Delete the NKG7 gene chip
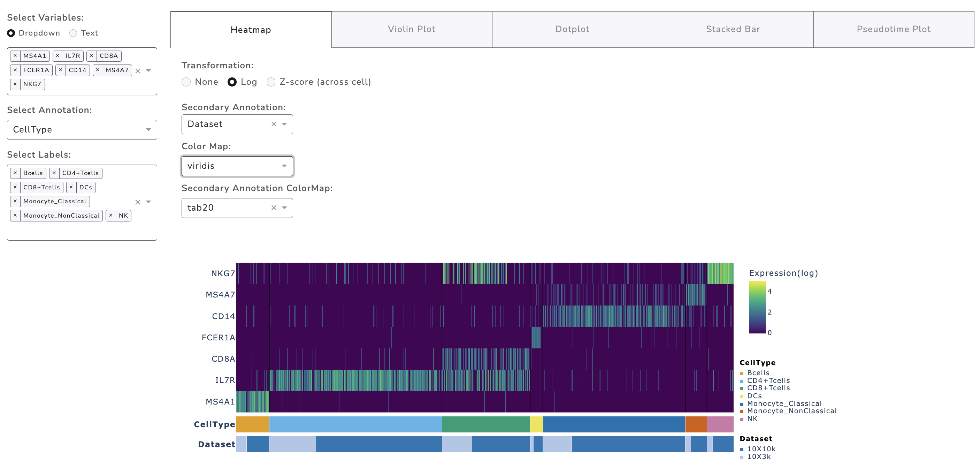This screenshot has height=468, width=980. (15, 84)
